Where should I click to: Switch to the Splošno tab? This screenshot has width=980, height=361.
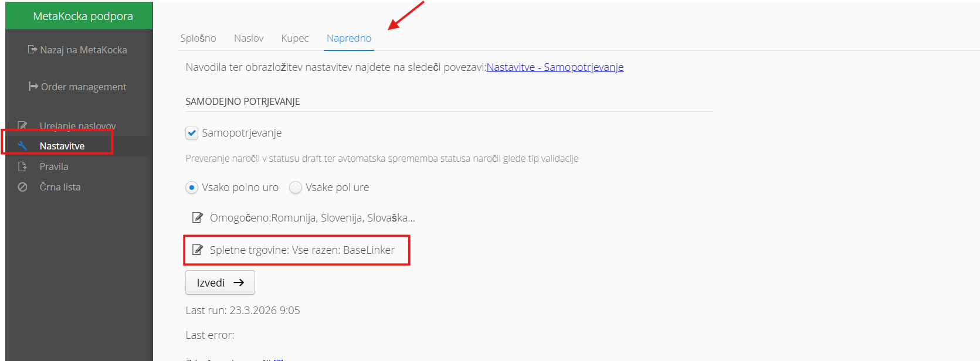[198, 38]
